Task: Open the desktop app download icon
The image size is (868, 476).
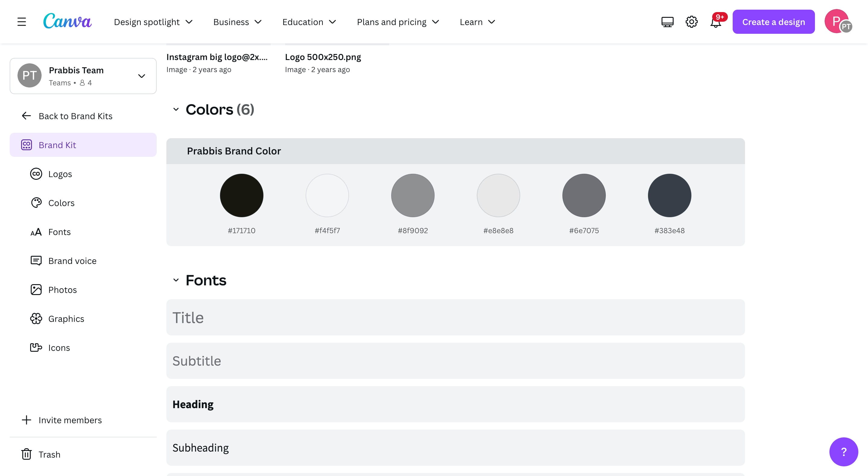Action: click(667, 22)
